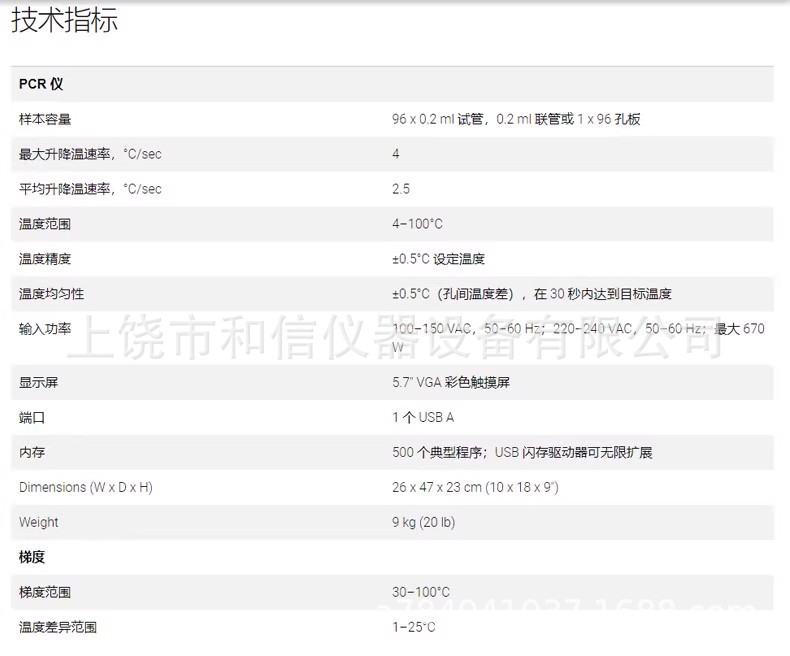This screenshot has height=656, width=790.
Task: Click the 端口 row label
Action: tap(32, 418)
